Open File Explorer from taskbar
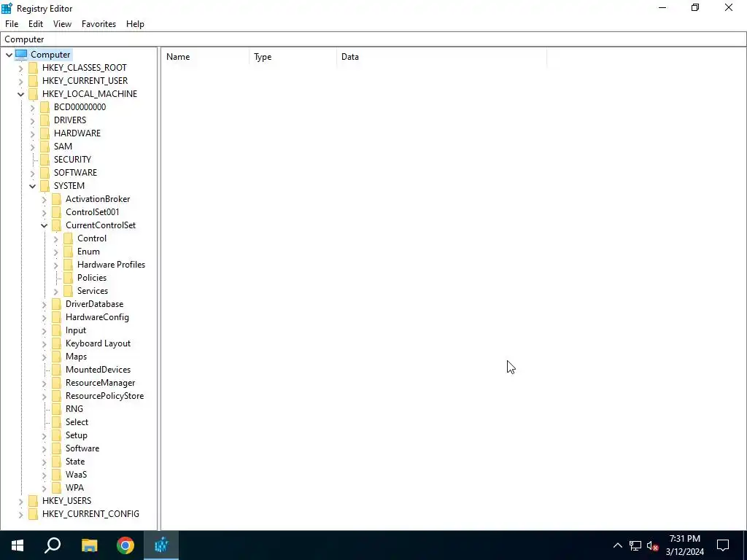Screen dimensions: 747x560 click(89, 545)
